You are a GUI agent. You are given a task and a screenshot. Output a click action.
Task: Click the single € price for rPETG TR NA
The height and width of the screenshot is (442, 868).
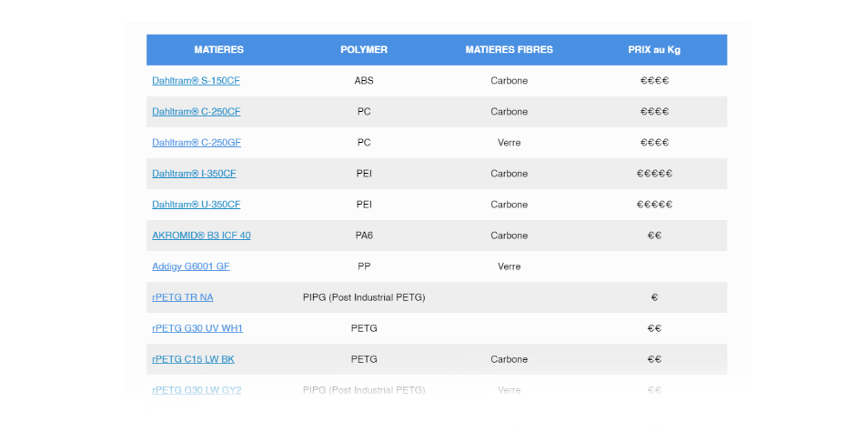point(654,297)
